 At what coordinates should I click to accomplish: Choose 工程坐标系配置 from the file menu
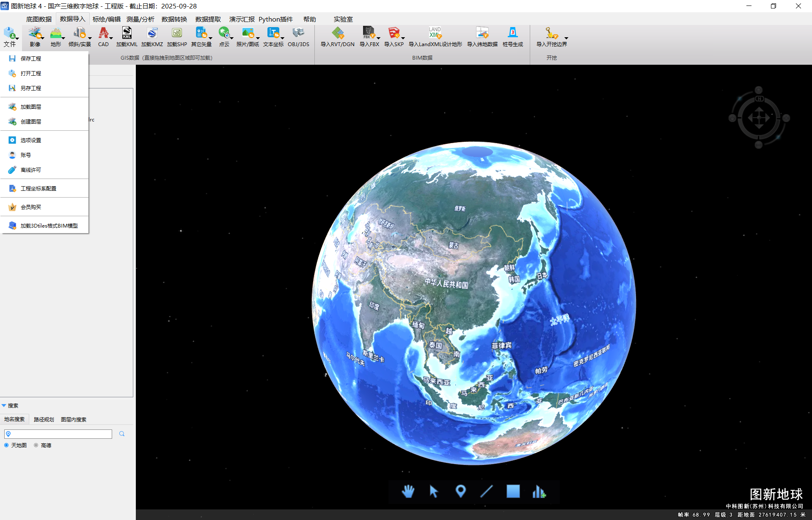[x=44, y=188]
